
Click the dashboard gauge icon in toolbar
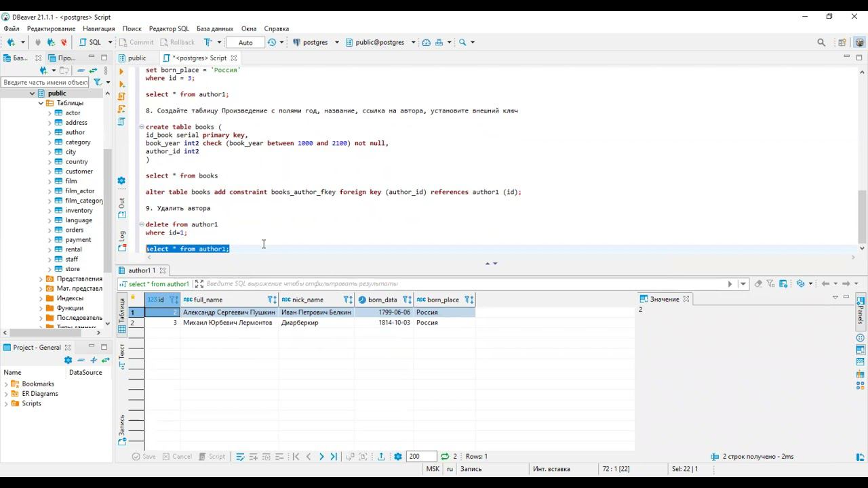point(427,42)
